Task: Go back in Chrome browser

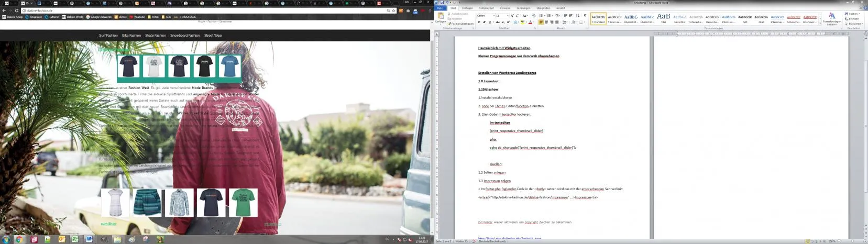Action: click(x=4, y=10)
